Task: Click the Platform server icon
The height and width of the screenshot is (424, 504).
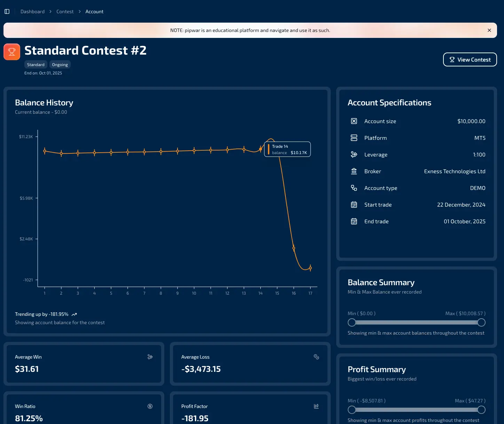Action: (354, 138)
